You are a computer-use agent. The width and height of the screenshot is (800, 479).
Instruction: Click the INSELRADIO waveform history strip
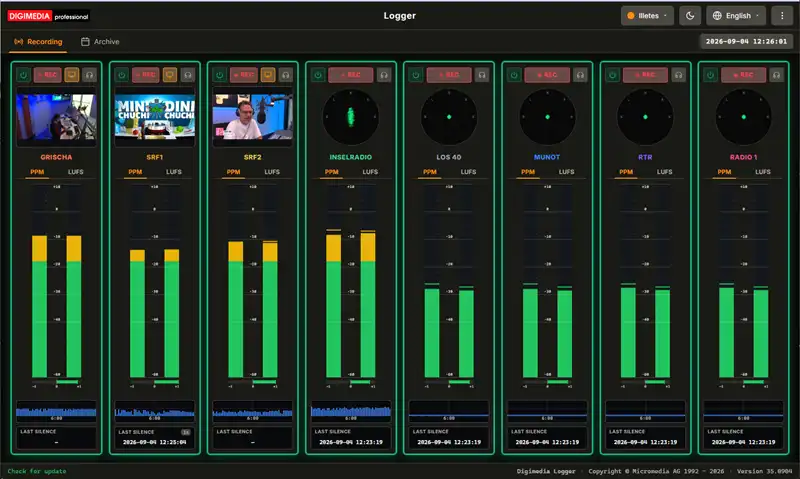pyautogui.click(x=351, y=411)
